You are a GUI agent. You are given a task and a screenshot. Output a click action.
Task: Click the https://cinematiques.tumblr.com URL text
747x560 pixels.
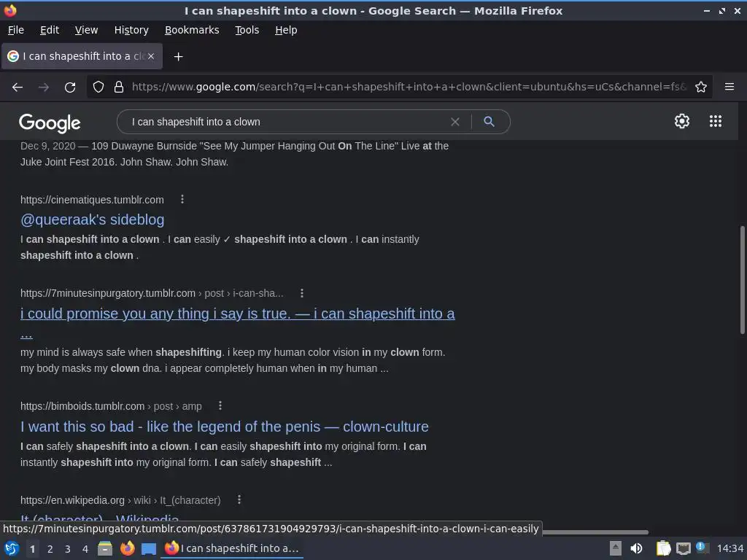92,200
